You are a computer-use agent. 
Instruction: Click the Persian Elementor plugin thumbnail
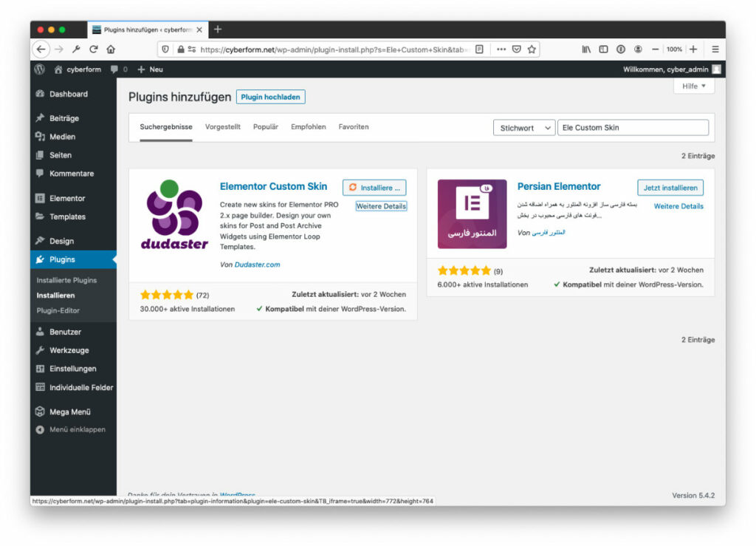click(472, 214)
